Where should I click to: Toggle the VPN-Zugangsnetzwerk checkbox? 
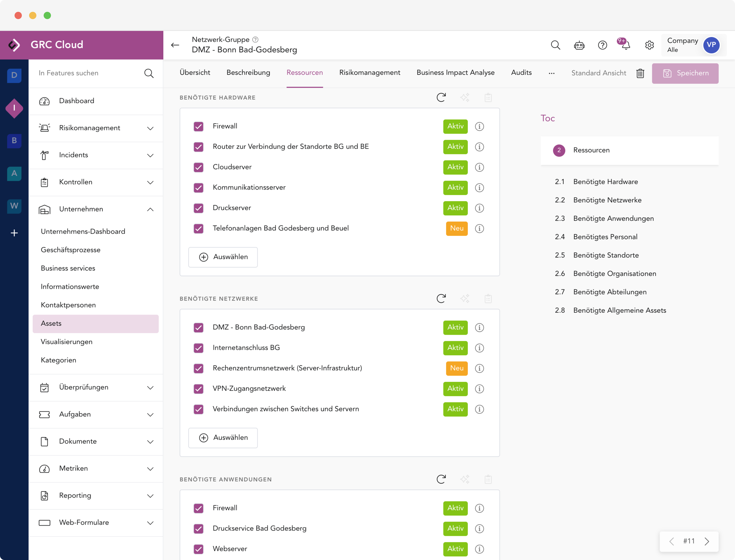pyautogui.click(x=199, y=389)
